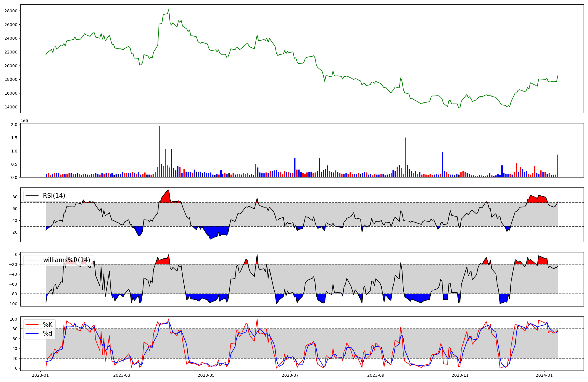588x382 pixels.
Task: Select the %K legend entry
Action: (x=39, y=324)
